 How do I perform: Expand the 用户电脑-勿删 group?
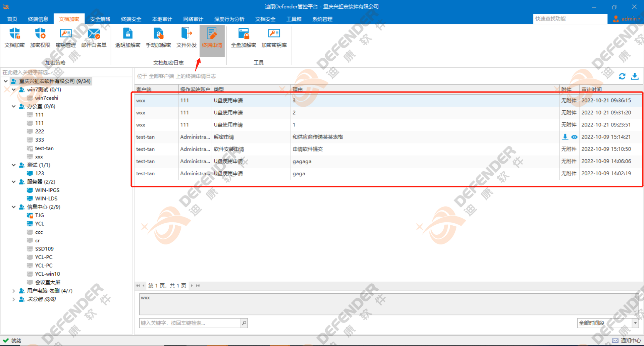pos(14,291)
